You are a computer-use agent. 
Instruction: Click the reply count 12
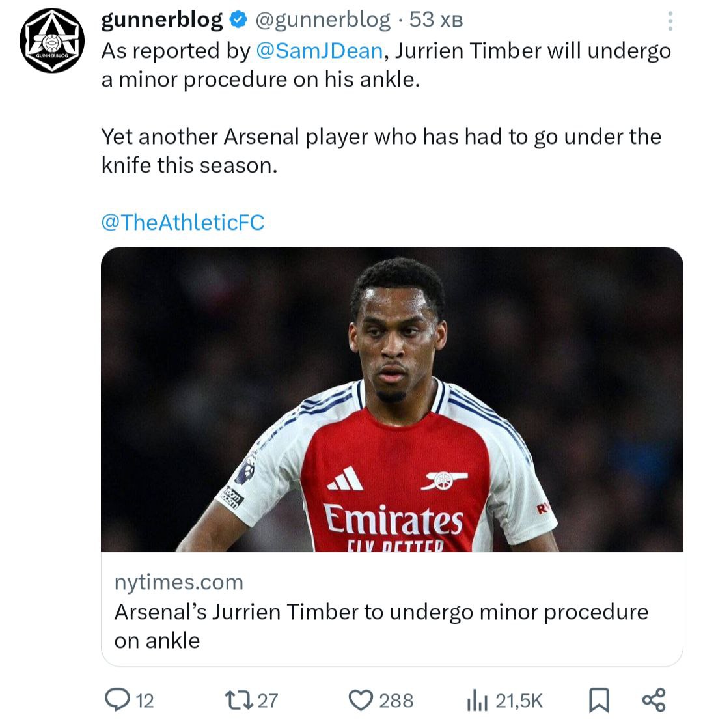click(145, 701)
